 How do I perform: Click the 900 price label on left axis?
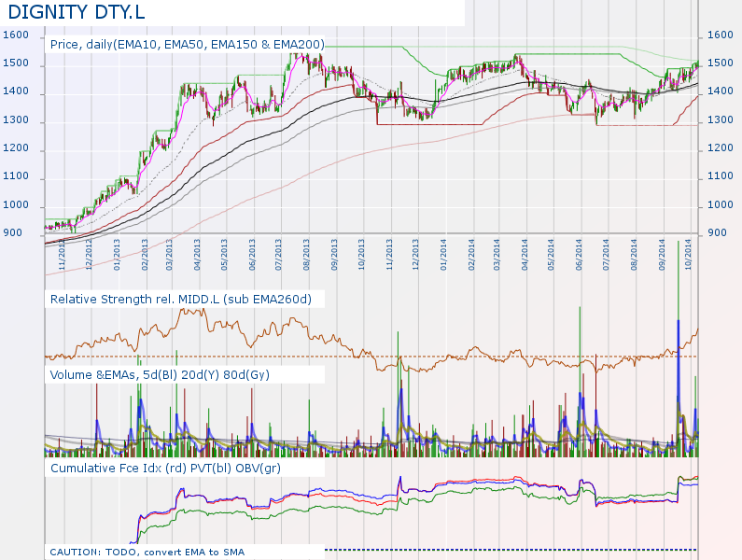tap(13, 233)
